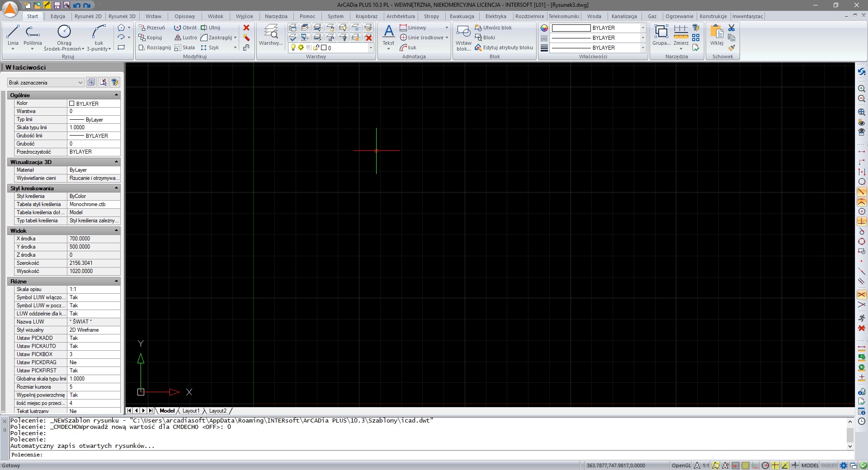Click the color wheel icon in Właściwości

(544, 28)
